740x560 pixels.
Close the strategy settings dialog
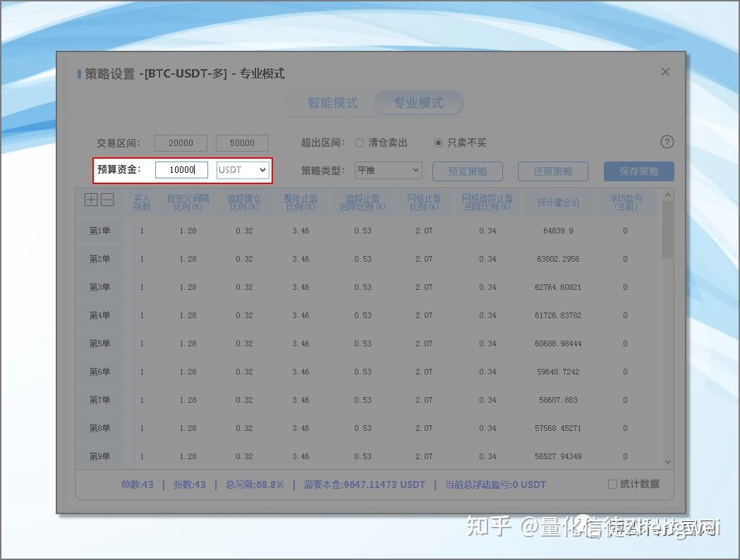click(x=665, y=72)
